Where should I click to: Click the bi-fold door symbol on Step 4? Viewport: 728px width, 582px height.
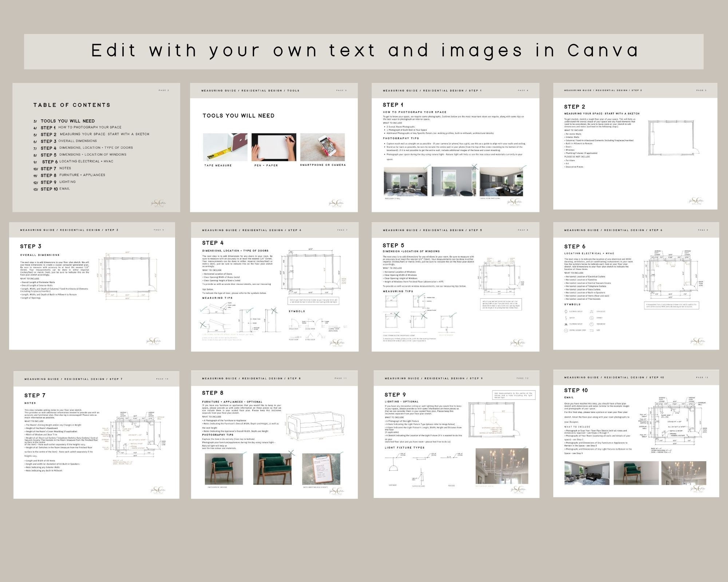click(310, 335)
